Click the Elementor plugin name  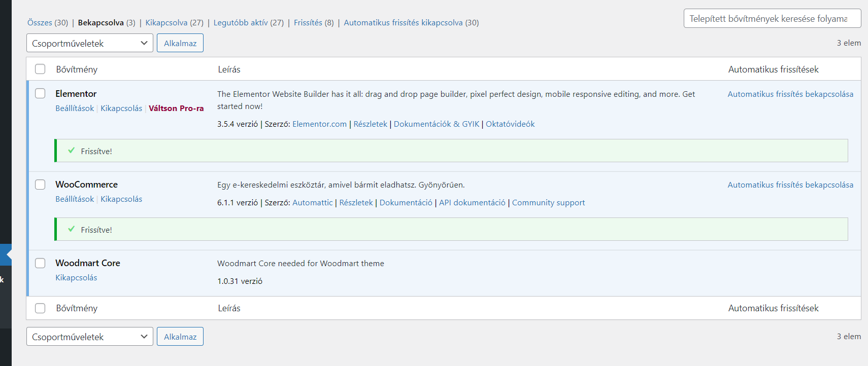pos(76,93)
